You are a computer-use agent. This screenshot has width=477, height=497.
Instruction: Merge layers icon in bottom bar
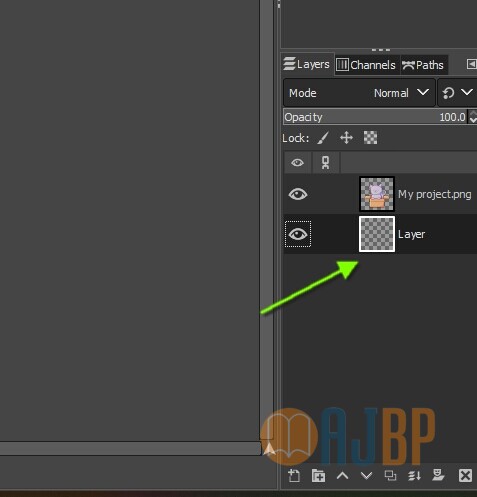pos(414,476)
